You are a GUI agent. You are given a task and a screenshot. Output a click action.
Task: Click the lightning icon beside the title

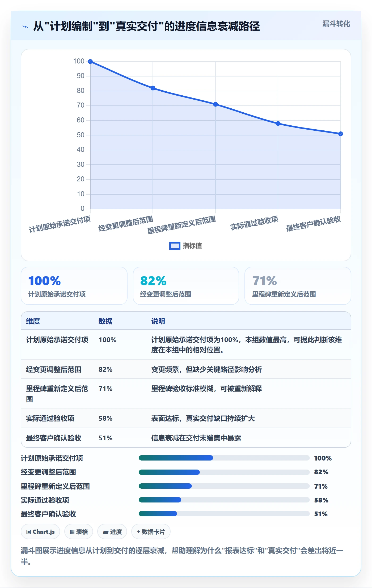[25, 27]
